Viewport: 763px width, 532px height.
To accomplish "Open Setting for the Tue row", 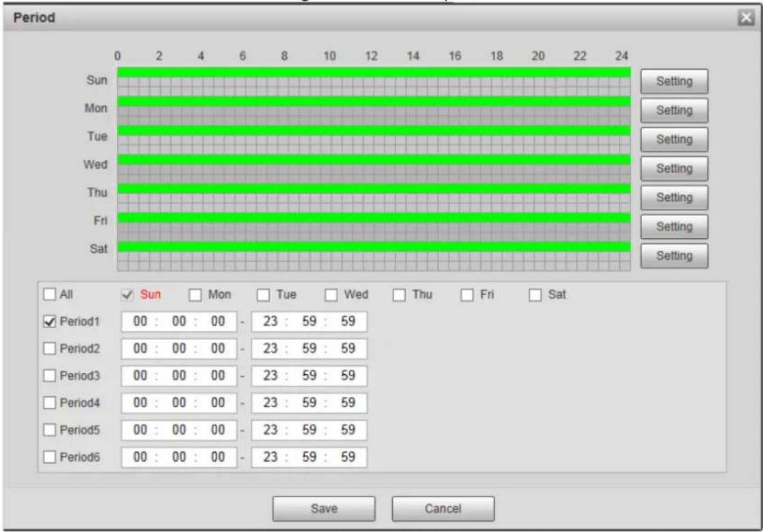I will tap(674, 139).
